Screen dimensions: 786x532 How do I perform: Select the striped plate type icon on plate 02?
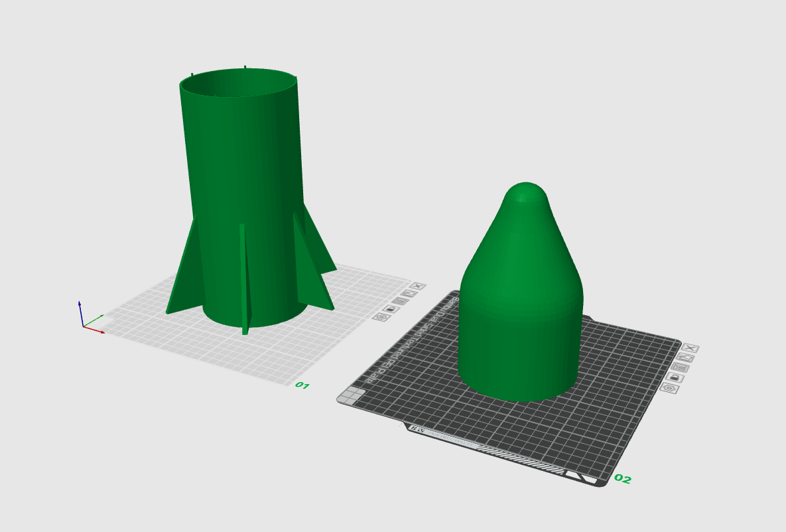coord(681,367)
